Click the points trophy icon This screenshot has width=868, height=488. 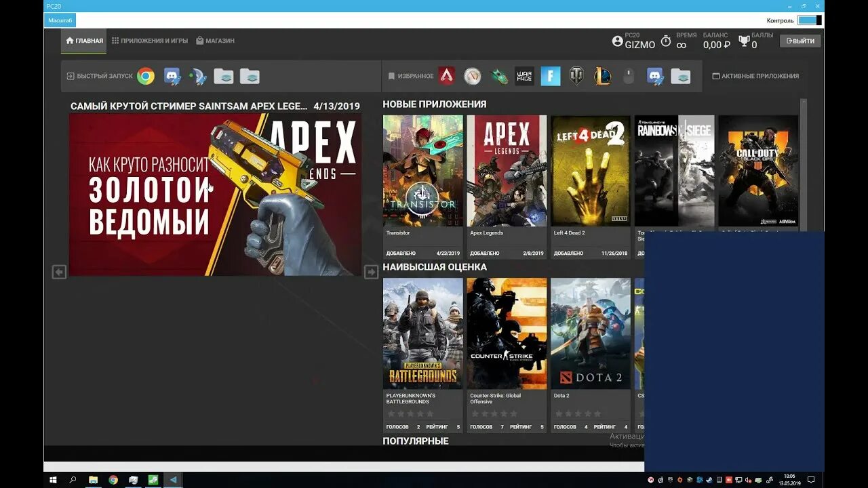744,41
